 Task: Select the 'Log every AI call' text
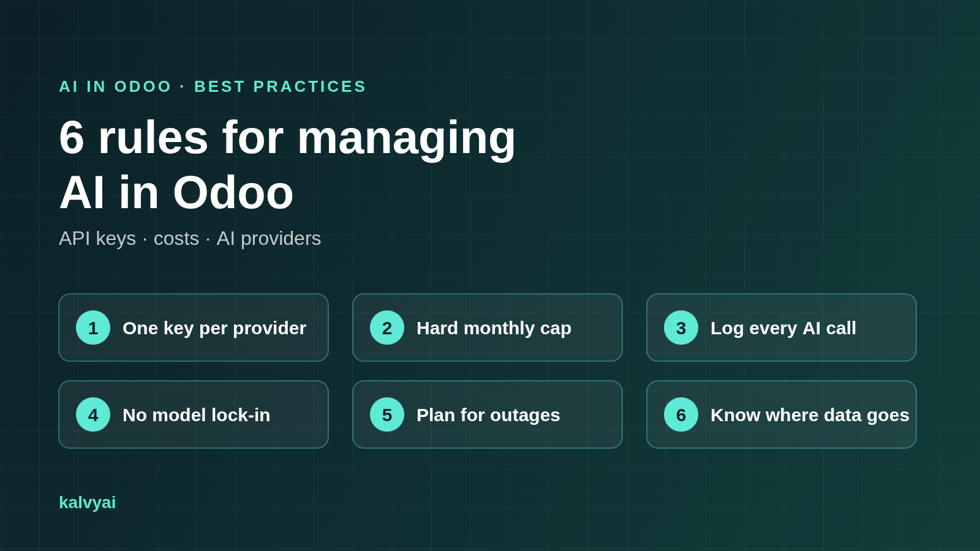[x=783, y=328]
